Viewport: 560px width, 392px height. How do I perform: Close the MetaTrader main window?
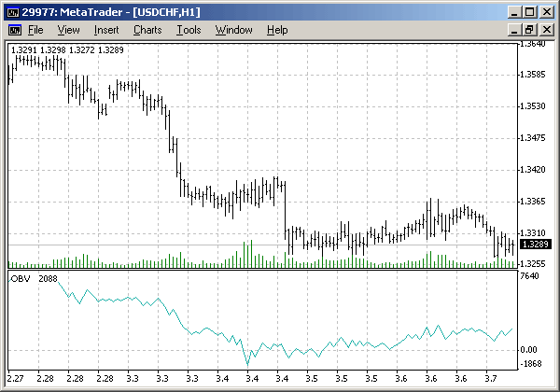(x=546, y=12)
